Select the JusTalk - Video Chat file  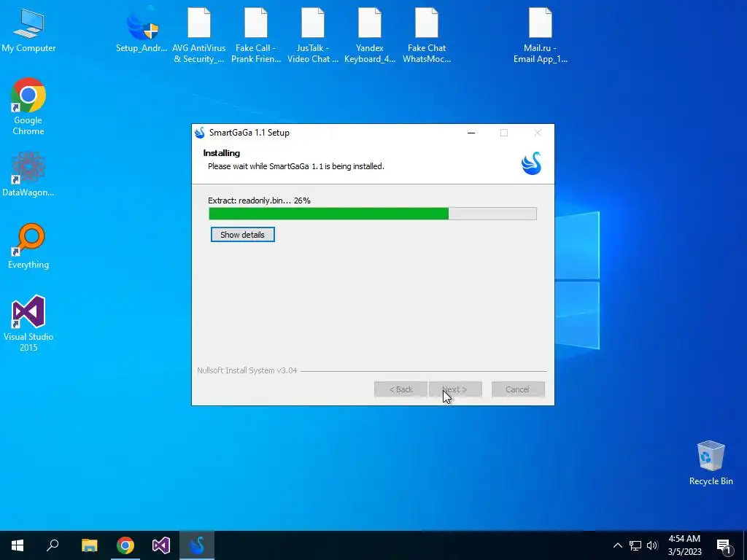tap(313, 35)
